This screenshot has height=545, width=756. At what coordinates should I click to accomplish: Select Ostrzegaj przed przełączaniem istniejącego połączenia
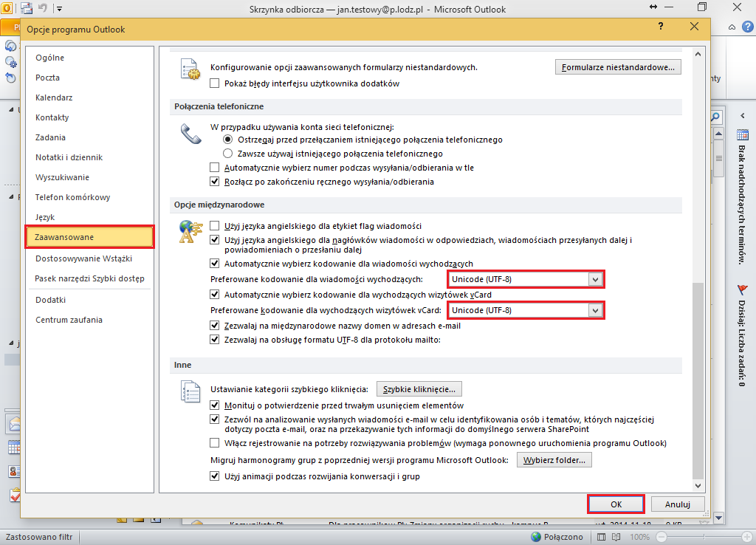tap(227, 140)
